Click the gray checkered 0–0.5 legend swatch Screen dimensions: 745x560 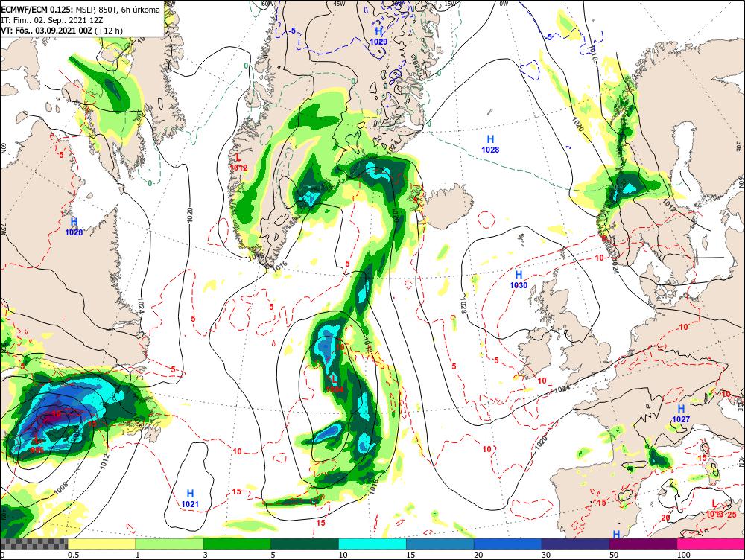pyautogui.click(x=34, y=544)
